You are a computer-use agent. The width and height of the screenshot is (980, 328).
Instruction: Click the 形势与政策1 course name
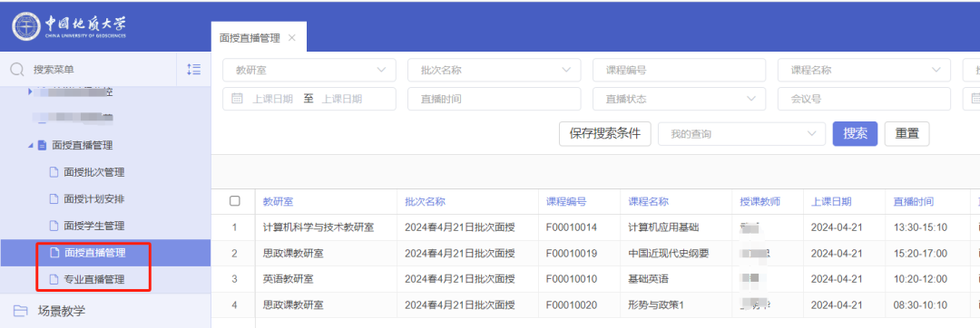[x=656, y=305]
